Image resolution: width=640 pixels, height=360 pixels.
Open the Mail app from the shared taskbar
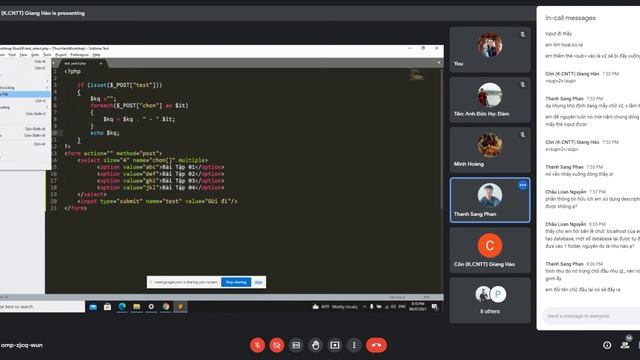coord(93,307)
